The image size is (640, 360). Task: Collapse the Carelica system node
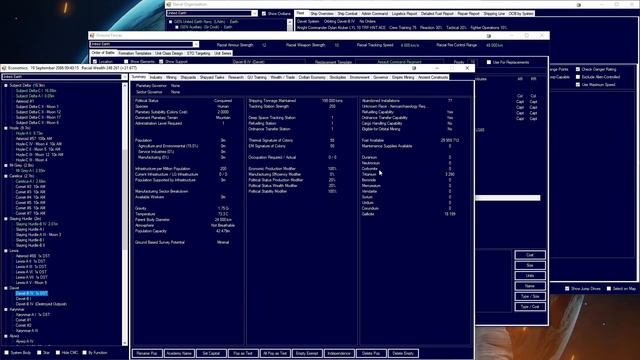6,176
